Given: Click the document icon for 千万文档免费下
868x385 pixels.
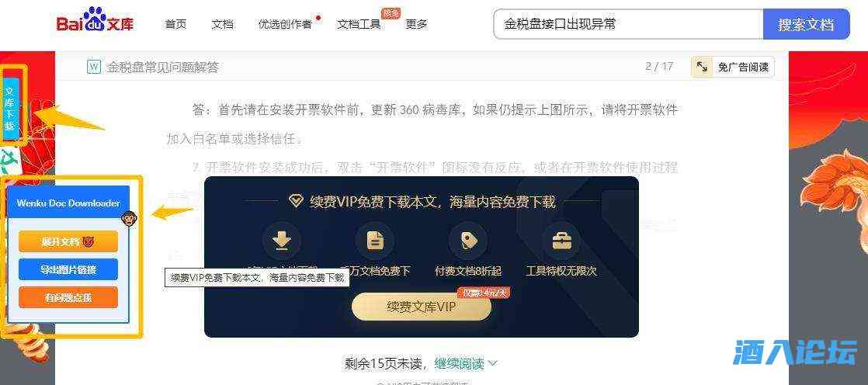Looking at the screenshot, I should point(375,241).
